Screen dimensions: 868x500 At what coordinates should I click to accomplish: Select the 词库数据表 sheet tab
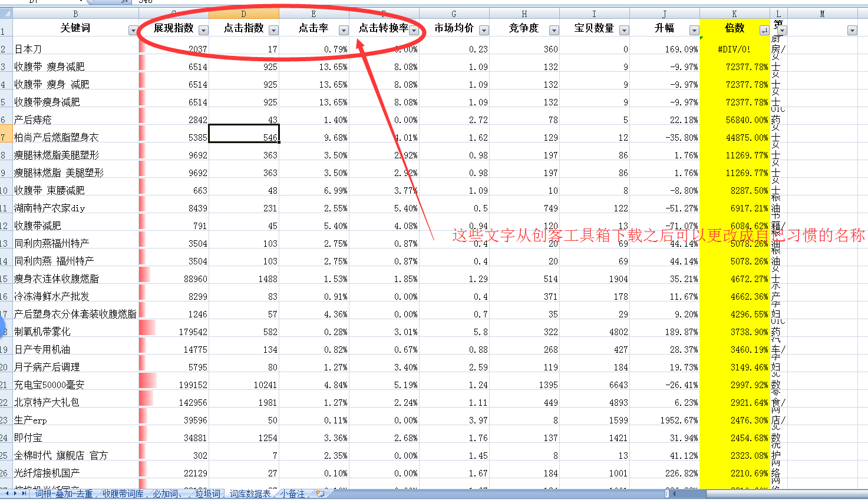(x=250, y=494)
